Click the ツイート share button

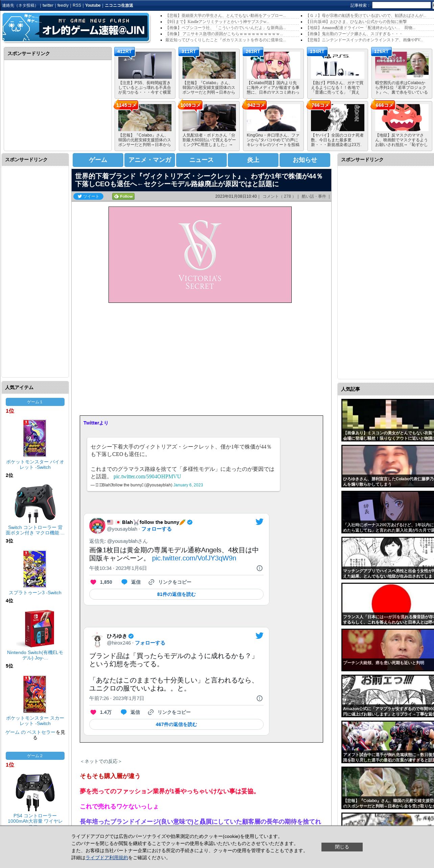point(88,196)
